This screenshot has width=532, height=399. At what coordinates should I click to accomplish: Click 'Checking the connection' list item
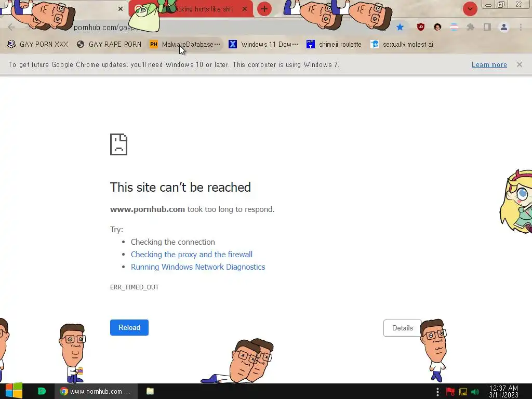(172, 242)
